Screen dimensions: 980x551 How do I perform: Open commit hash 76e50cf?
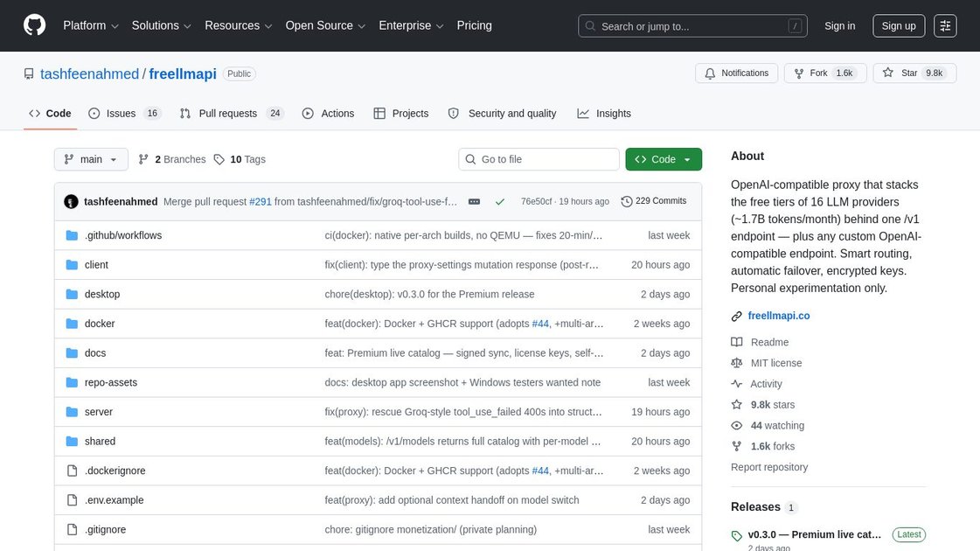pyautogui.click(x=536, y=201)
